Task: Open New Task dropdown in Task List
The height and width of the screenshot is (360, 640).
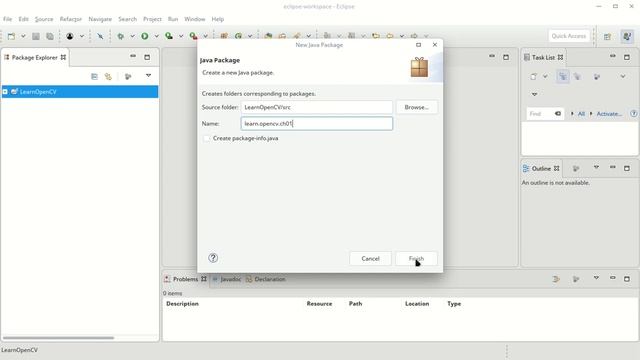Action: pos(545,76)
